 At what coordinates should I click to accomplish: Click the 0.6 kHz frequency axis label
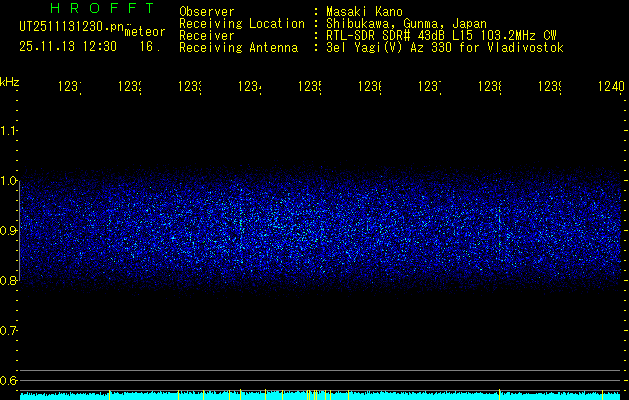pyautogui.click(x=9, y=380)
